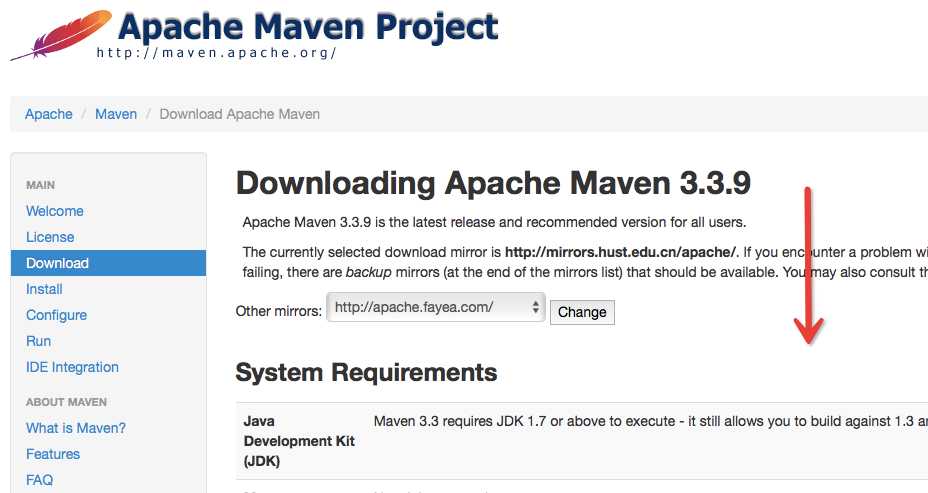
Task: Click the http://maven.apache.org/ banner URL
Action: pyautogui.click(x=217, y=53)
